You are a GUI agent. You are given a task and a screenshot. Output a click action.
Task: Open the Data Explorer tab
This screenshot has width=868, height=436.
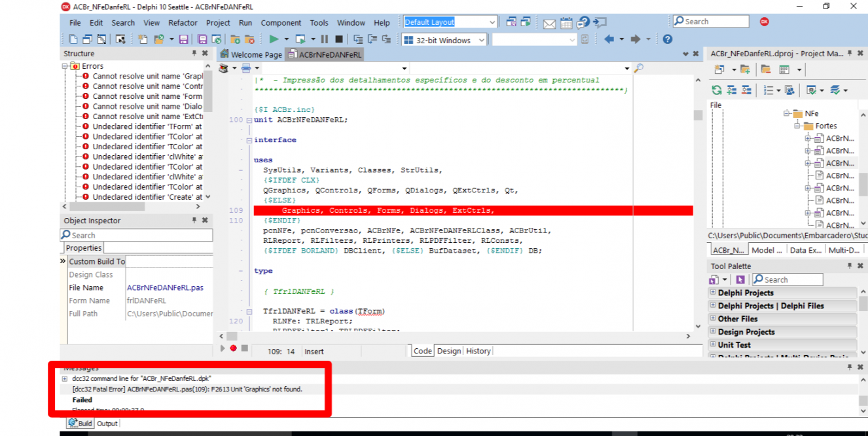tap(805, 250)
